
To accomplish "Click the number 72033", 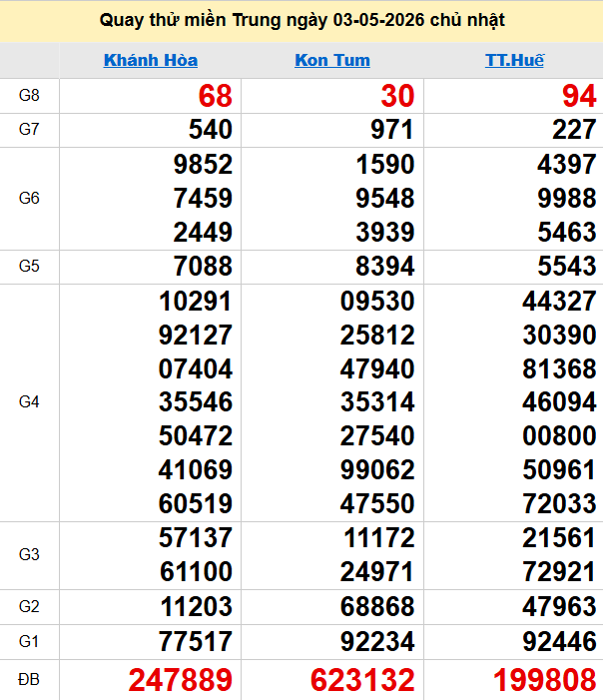I will point(560,504).
